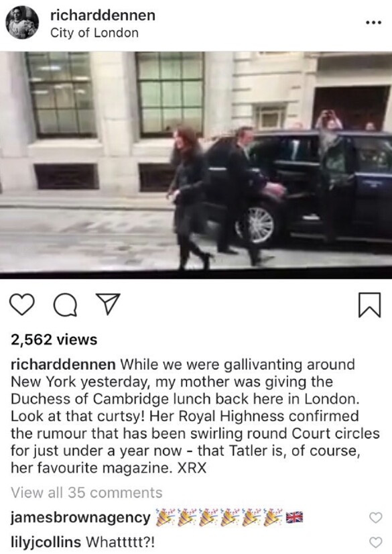Screen dimensions: 392x554
Task: Tap the caption text about Tatler
Action: pos(195,417)
